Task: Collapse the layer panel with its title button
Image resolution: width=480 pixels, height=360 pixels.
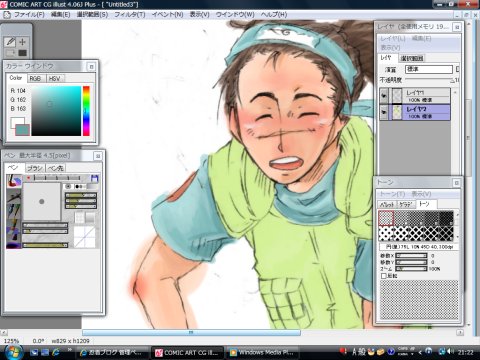Action: click(x=457, y=27)
